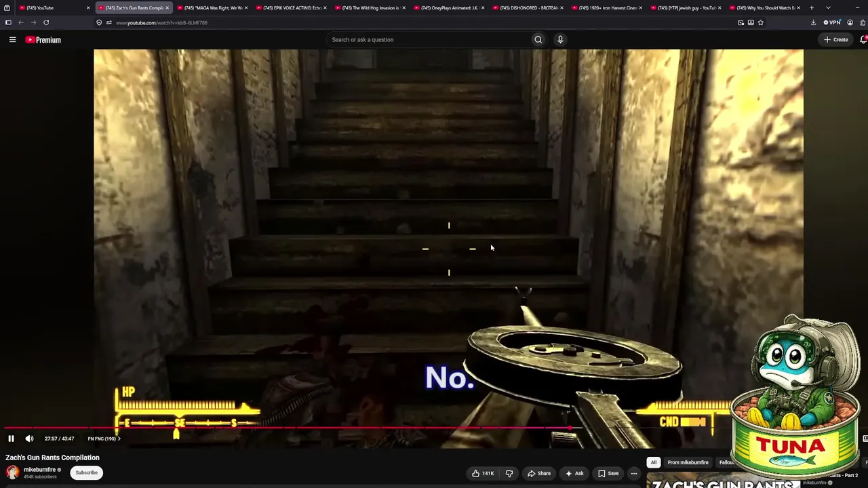
Task: Switch to the 'EPIK VOICE ACTING' browser tab
Action: 291,7
